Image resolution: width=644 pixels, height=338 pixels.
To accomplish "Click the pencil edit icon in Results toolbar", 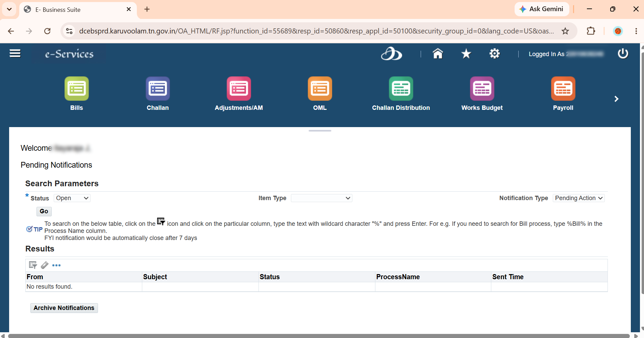I will point(45,265).
